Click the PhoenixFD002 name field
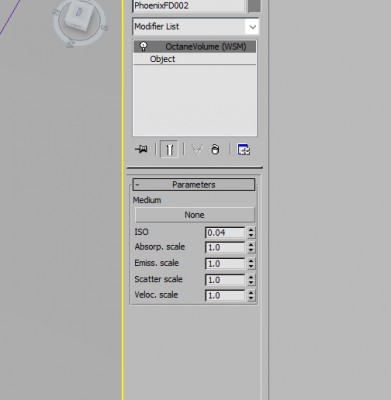The width and height of the screenshot is (391, 400). click(189, 6)
